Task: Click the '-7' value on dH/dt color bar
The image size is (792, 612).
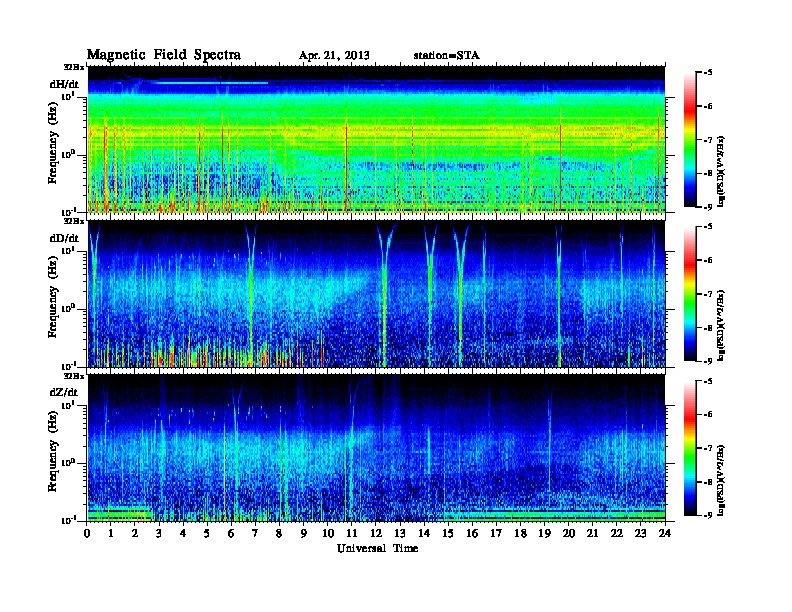Action: [x=707, y=140]
